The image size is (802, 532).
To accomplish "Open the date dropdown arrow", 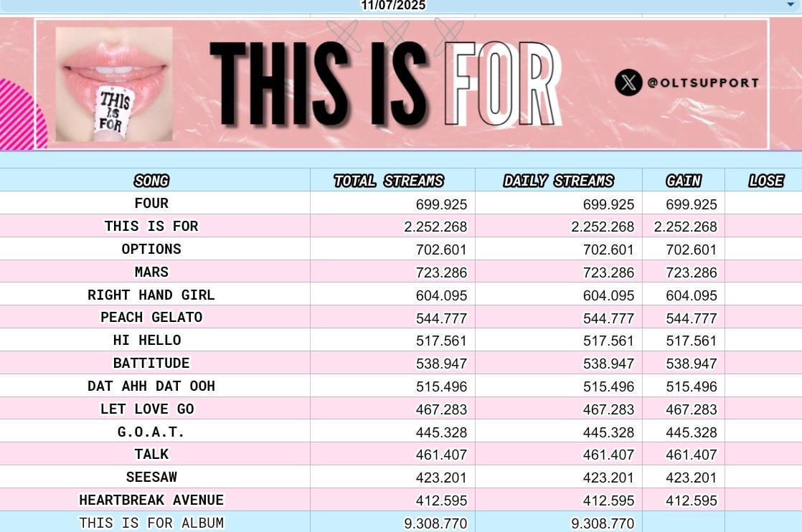I will pyautogui.click(x=791, y=5).
